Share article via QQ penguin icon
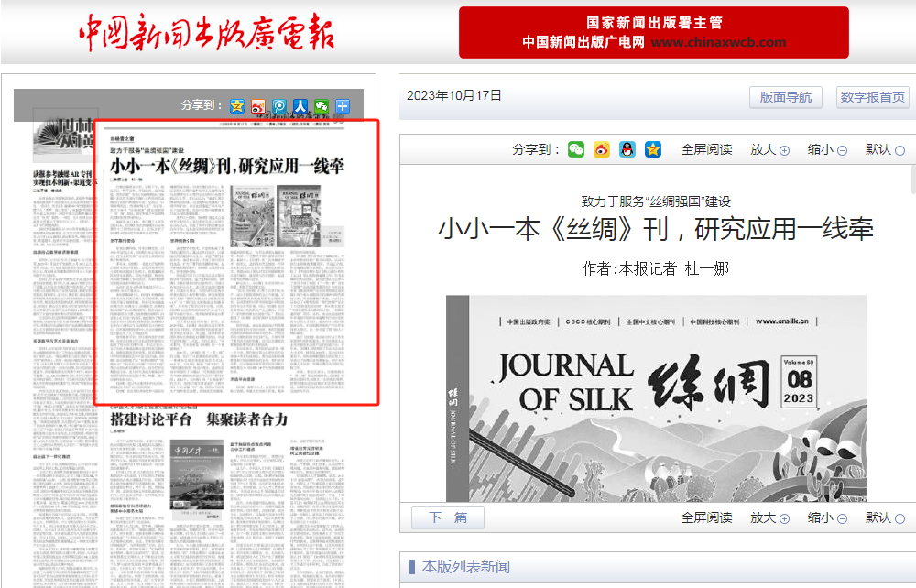 [627, 149]
